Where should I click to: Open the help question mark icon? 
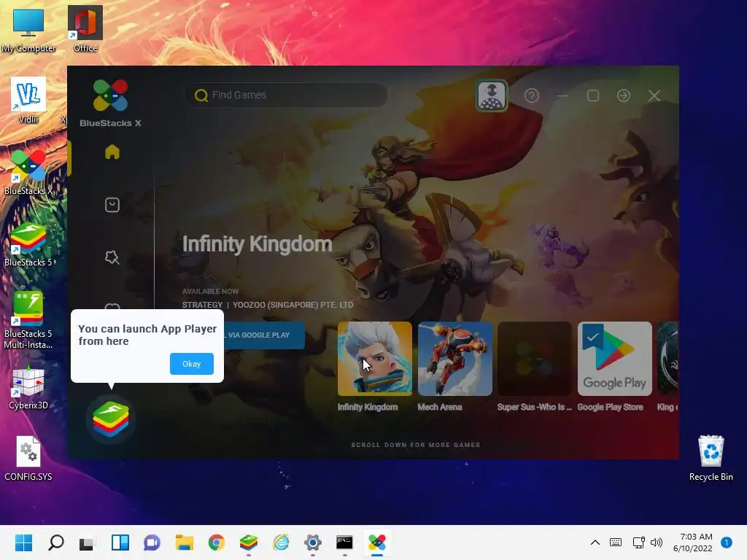coord(532,96)
